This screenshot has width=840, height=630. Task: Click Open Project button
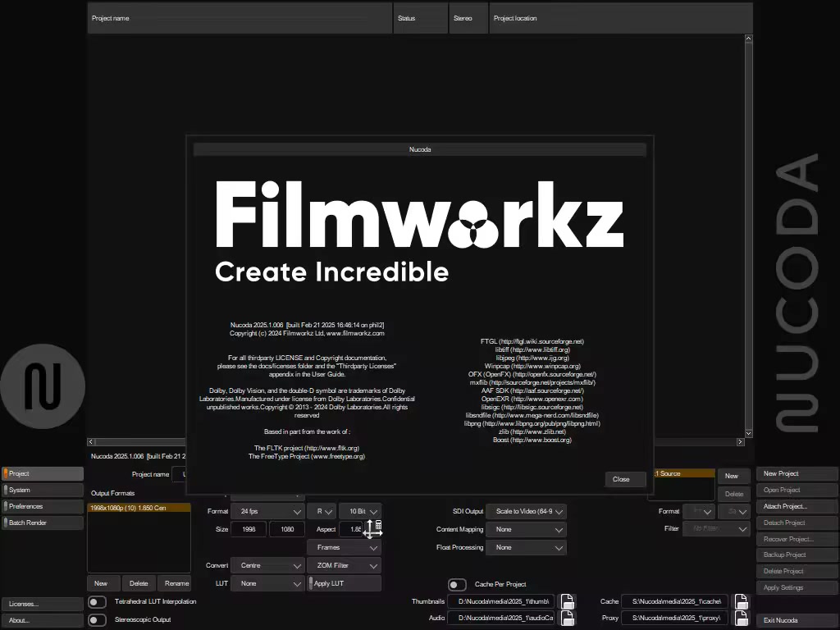(797, 491)
